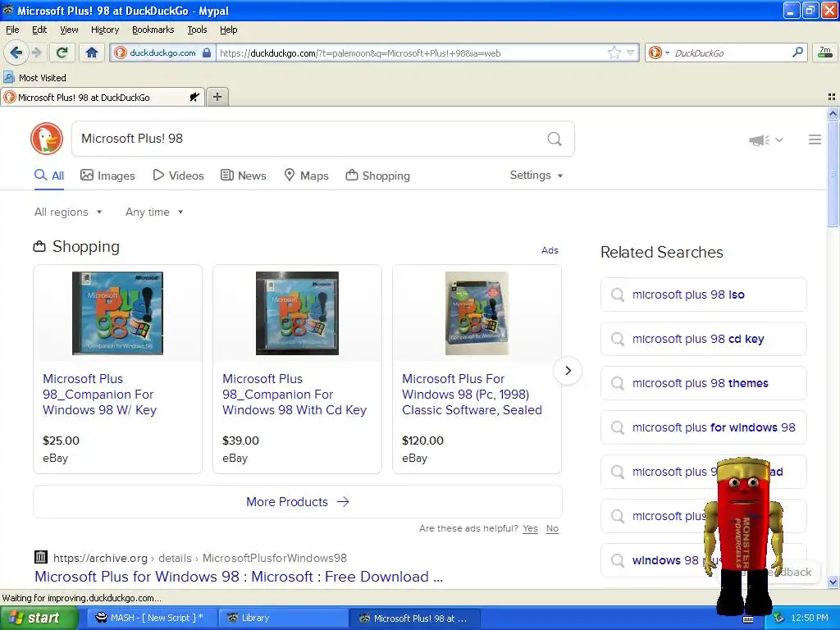Open the Bookmarks menu
This screenshot has height=630, width=840.
tap(153, 30)
